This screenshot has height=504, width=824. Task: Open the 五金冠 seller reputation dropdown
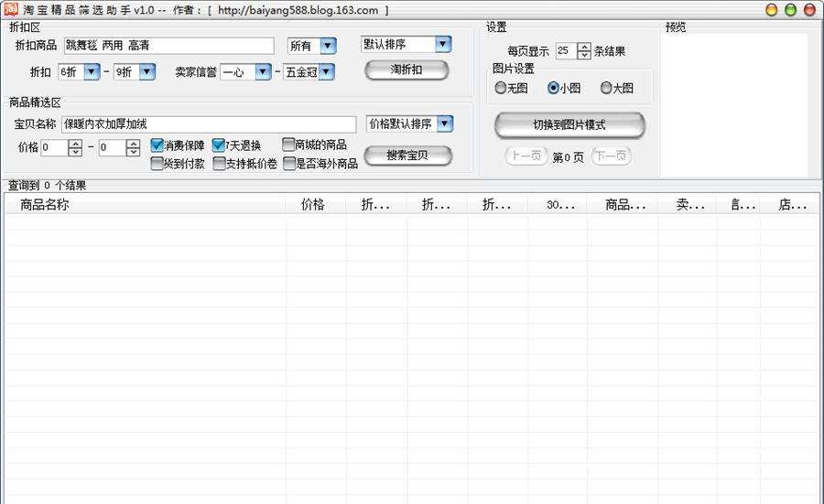pyautogui.click(x=326, y=72)
